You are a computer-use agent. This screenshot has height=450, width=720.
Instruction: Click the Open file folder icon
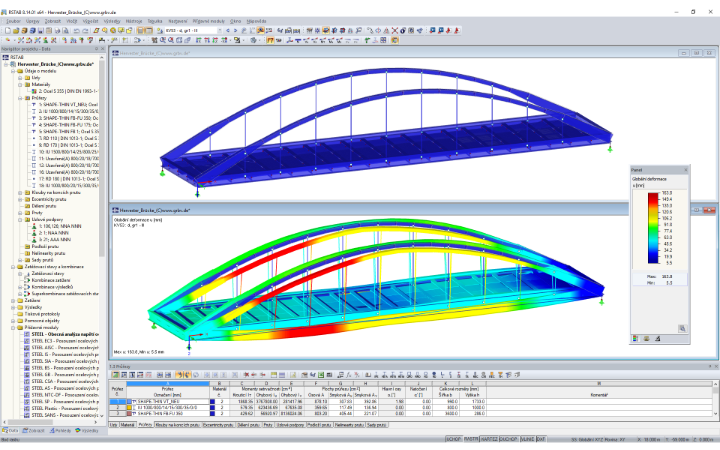(16, 31)
